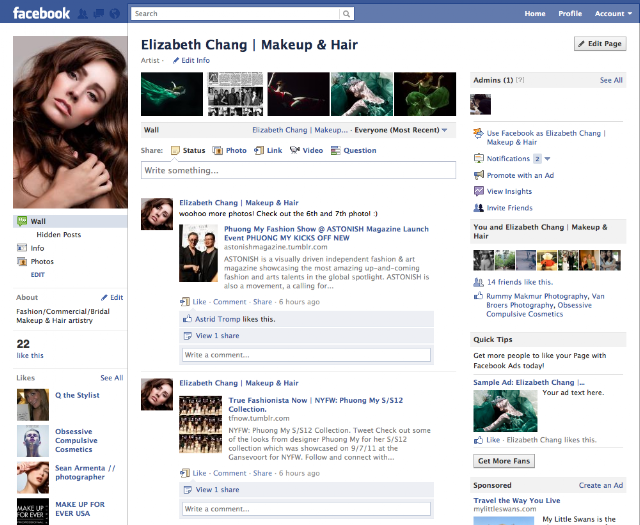Click the View Insights chart icon
The image size is (640, 525).
pyautogui.click(x=478, y=191)
